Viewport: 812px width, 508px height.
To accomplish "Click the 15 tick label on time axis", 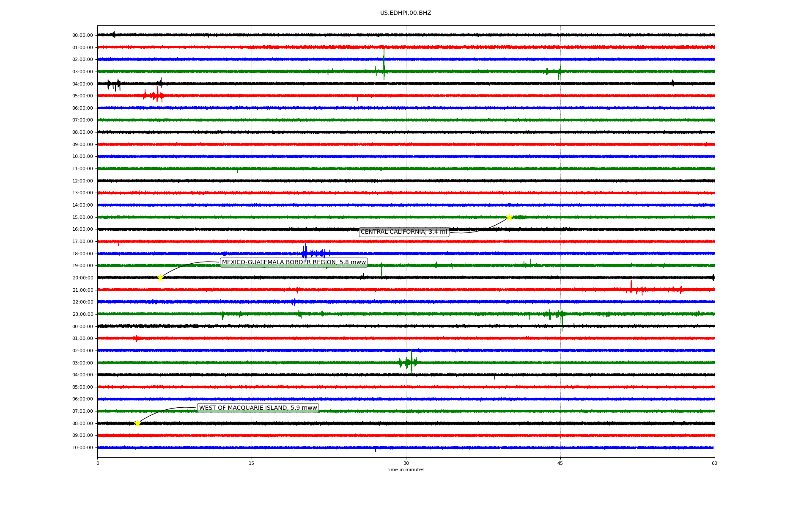I will tap(252, 463).
